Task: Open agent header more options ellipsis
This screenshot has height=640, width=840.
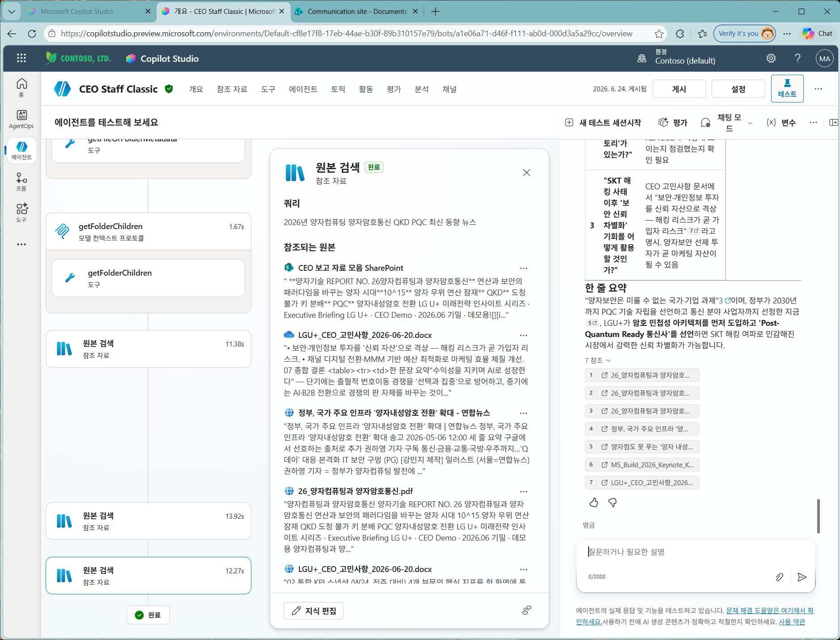Action: click(818, 89)
